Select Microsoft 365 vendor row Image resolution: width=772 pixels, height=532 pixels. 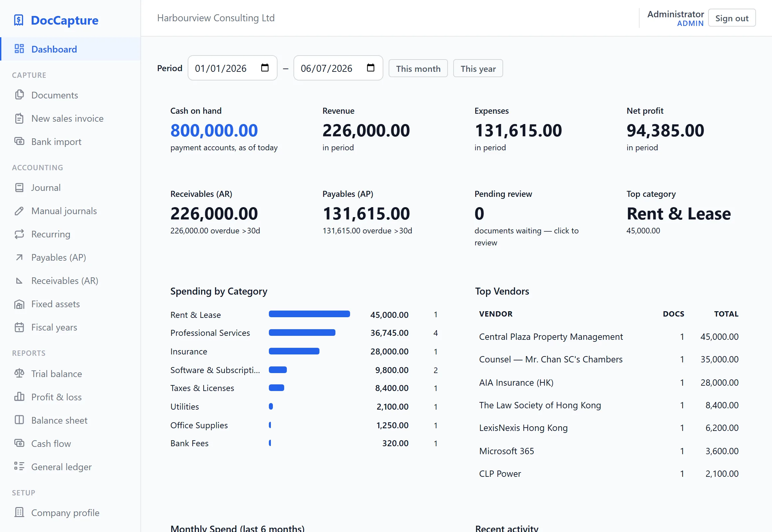[609, 451]
